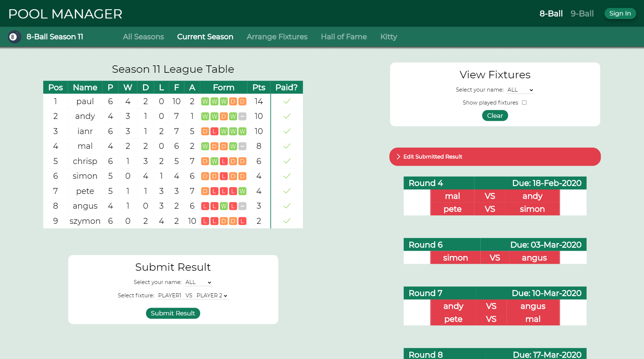
Task: Click the green W form badge in angus's row
Action: pos(224,206)
